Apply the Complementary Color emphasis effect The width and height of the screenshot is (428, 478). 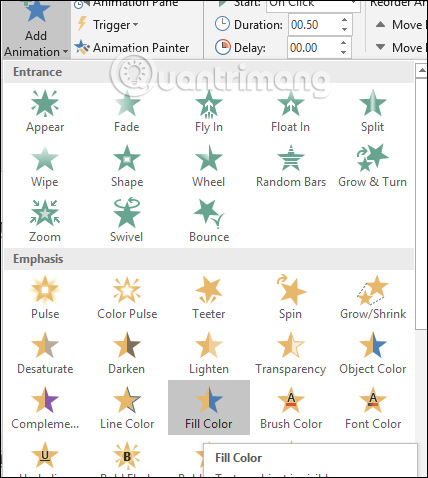tap(45, 408)
